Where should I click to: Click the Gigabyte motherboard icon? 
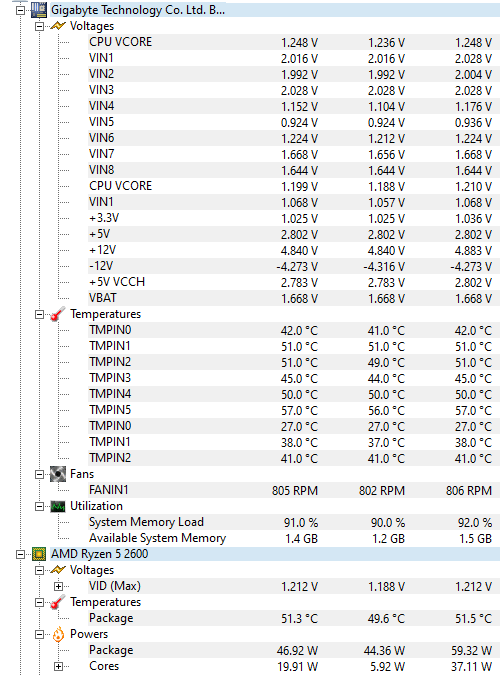(x=39, y=10)
